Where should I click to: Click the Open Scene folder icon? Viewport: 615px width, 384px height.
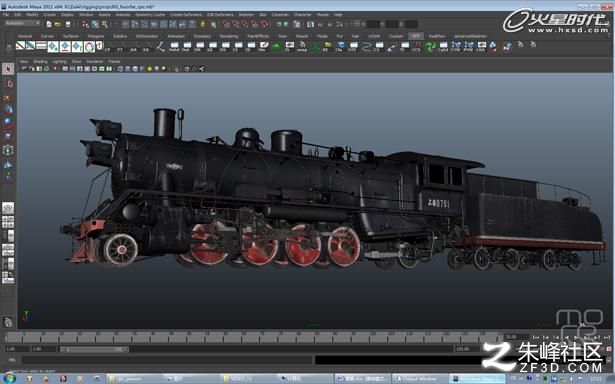58,24
